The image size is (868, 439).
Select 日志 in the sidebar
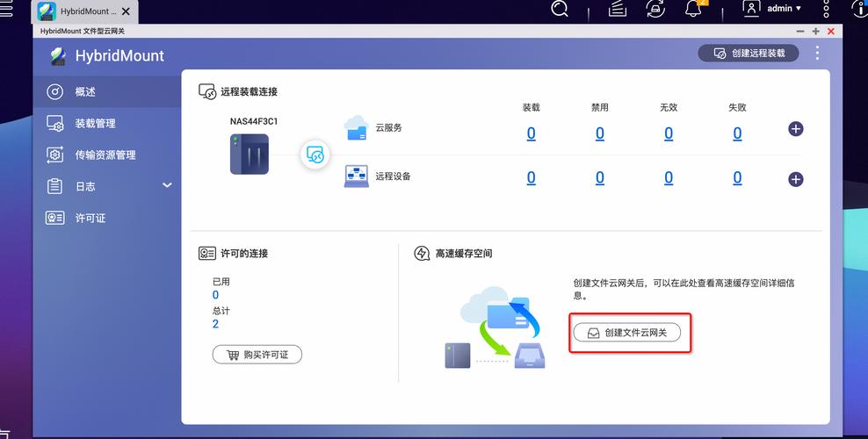coord(107,186)
